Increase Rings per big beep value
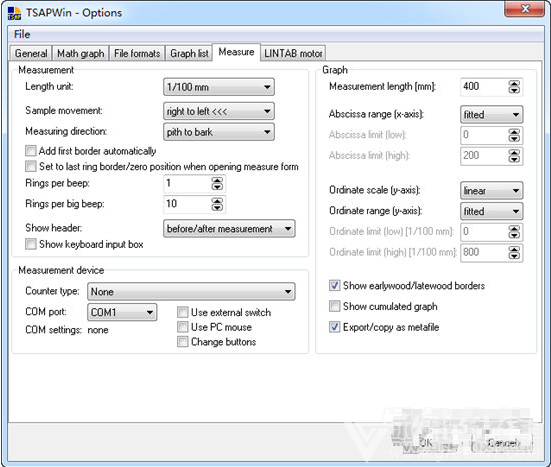 [217, 201]
